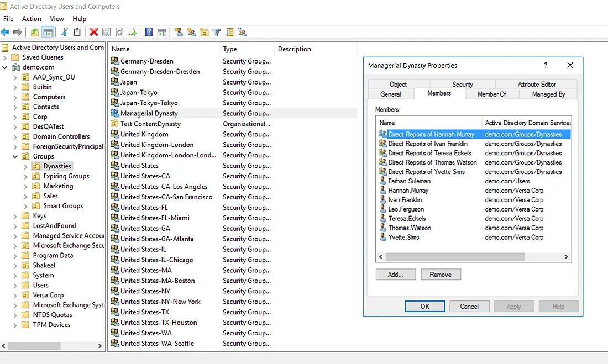This screenshot has width=608, height=364.
Task: Switch to the General tab
Action: pos(390,94)
